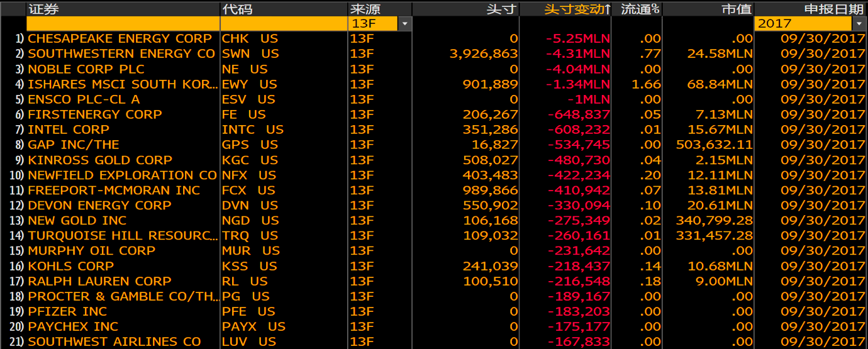Click ticker FCX US
The width and height of the screenshot is (868, 349).
(x=248, y=190)
